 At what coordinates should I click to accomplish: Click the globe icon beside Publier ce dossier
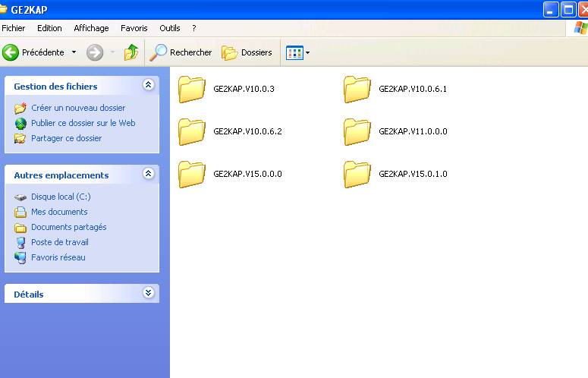pyautogui.click(x=20, y=124)
